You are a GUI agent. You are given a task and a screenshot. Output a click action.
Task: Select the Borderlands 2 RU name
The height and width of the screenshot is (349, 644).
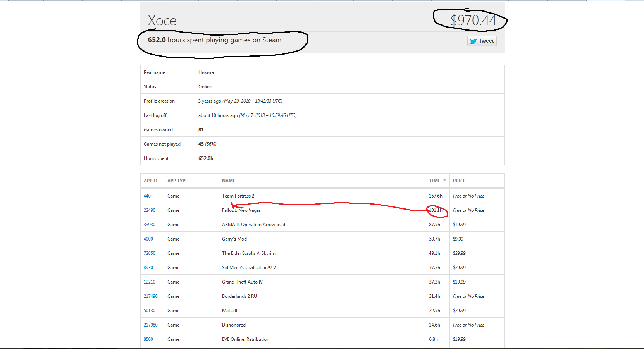(239, 296)
